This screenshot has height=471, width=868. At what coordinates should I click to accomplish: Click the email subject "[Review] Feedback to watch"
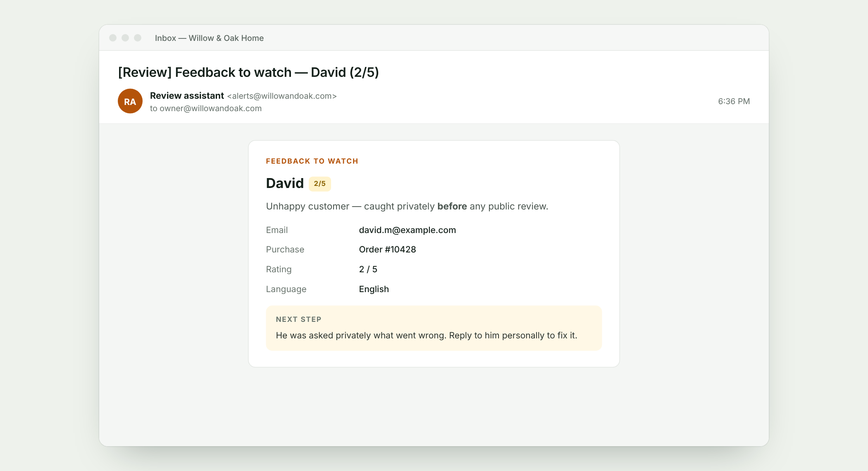coord(248,72)
